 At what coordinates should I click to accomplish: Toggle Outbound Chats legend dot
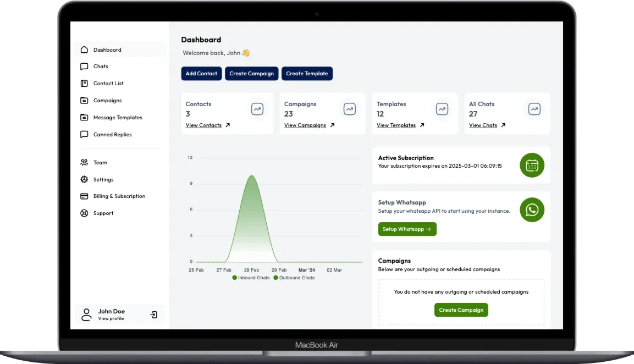(275, 278)
